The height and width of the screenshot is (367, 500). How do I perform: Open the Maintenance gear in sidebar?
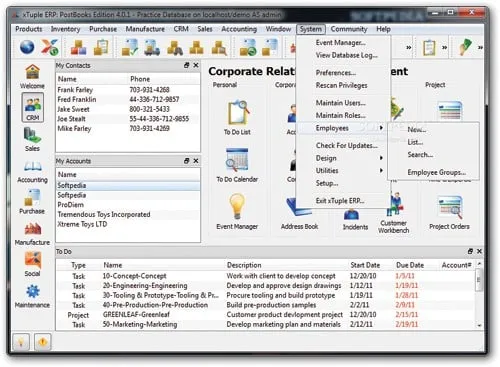pos(32,296)
